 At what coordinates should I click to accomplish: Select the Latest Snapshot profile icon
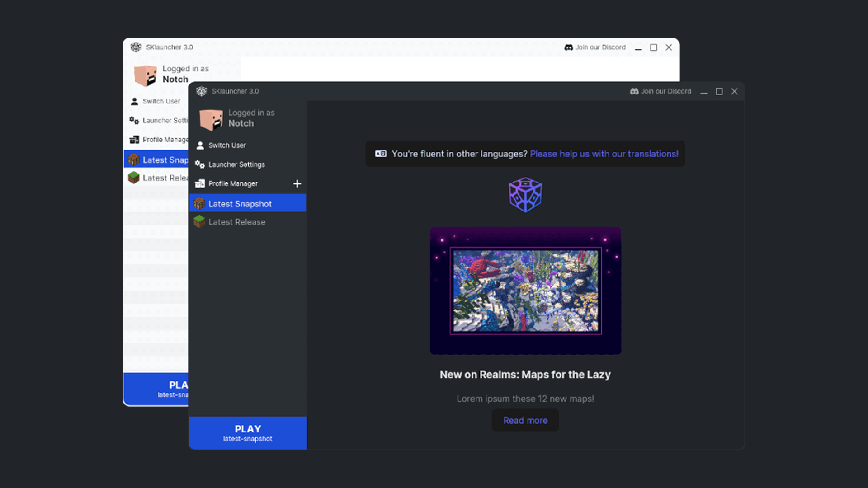pyautogui.click(x=198, y=203)
